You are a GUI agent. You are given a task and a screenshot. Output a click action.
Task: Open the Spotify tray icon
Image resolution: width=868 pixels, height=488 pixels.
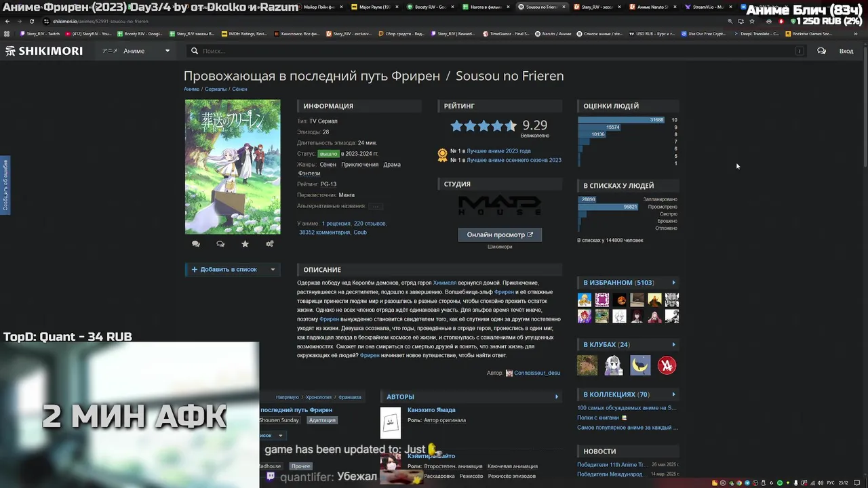pyautogui.click(x=779, y=483)
